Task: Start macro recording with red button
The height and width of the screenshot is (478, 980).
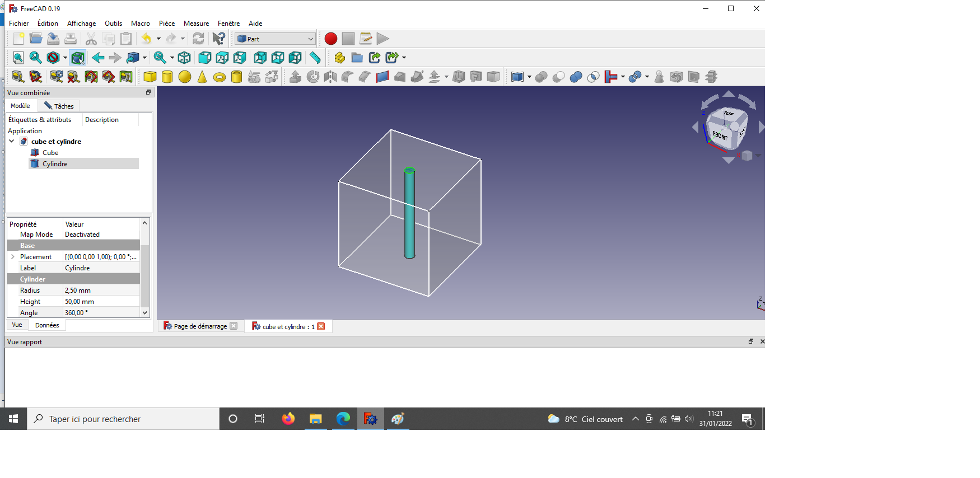Action: [331, 39]
